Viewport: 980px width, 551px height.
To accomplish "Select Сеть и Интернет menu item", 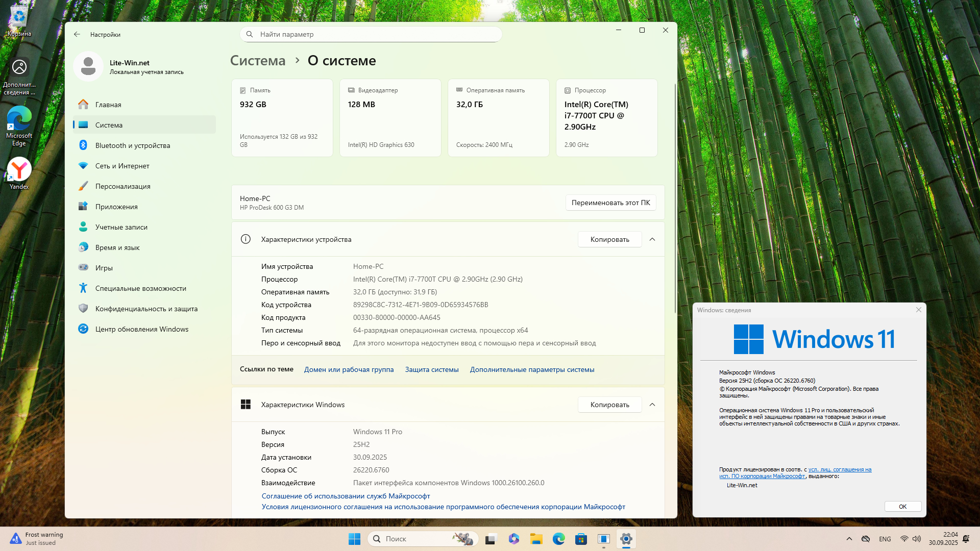I will point(122,166).
